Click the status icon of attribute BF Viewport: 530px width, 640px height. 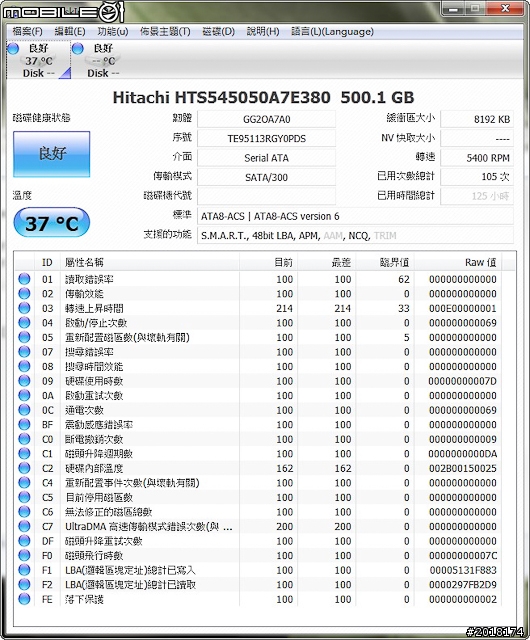tap(24, 424)
